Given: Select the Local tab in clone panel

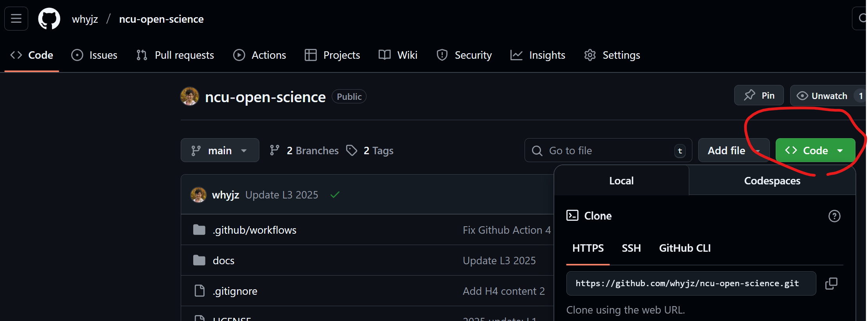Looking at the screenshot, I should (621, 180).
